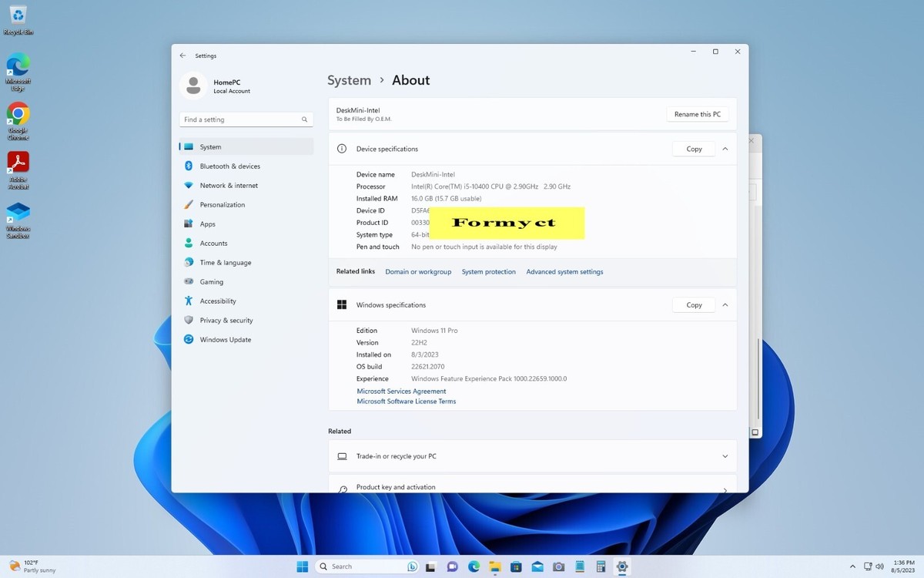924x578 pixels.
Task: Click the System breadcrumb in the header
Action: click(x=349, y=80)
